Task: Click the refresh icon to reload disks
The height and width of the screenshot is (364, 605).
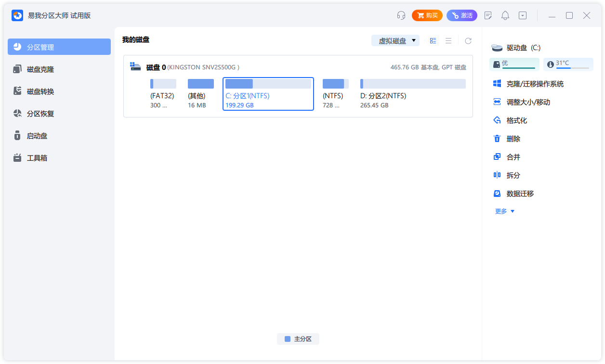Action: click(468, 40)
